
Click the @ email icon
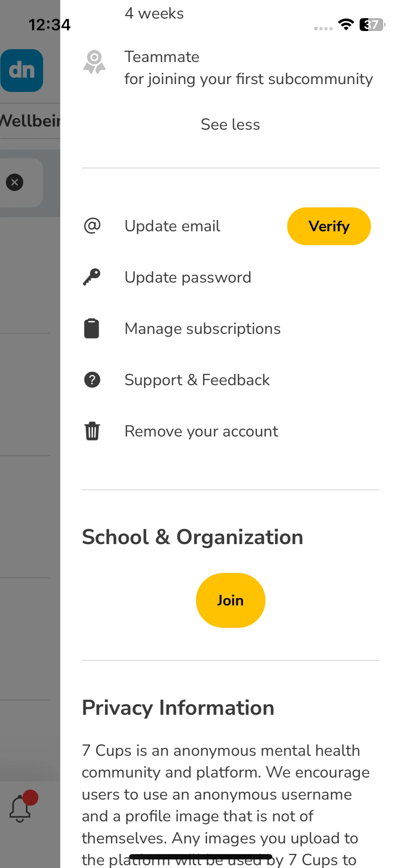[92, 226]
